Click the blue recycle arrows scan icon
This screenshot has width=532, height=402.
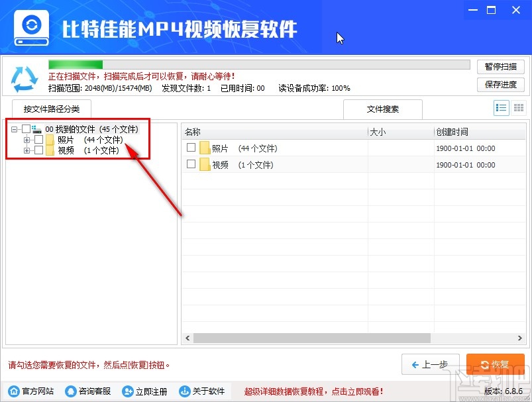pos(24,79)
